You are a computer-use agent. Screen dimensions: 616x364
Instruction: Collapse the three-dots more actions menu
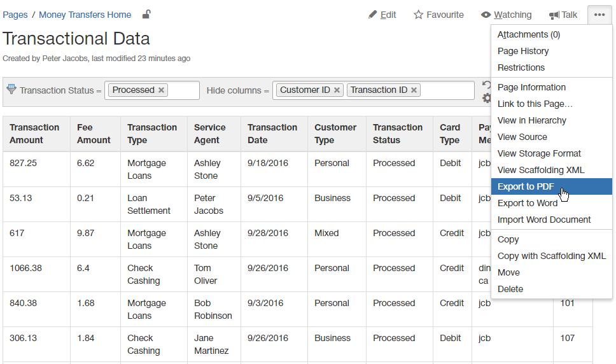click(599, 15)
